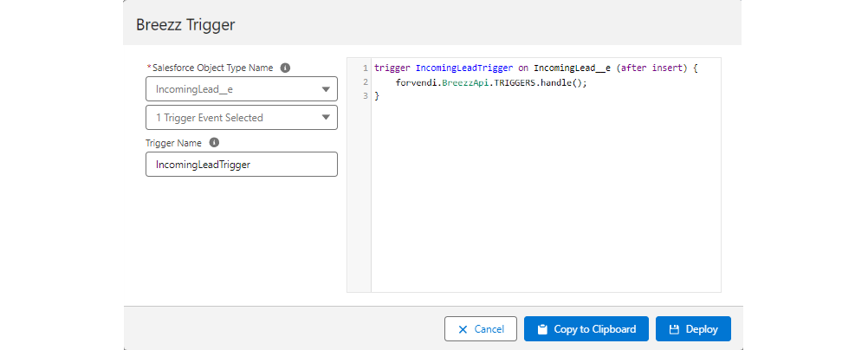Place cursor on the 'trigger' keyword in code
The width and height of the screenshot is (868, 350).
click(x=392, y=68)
